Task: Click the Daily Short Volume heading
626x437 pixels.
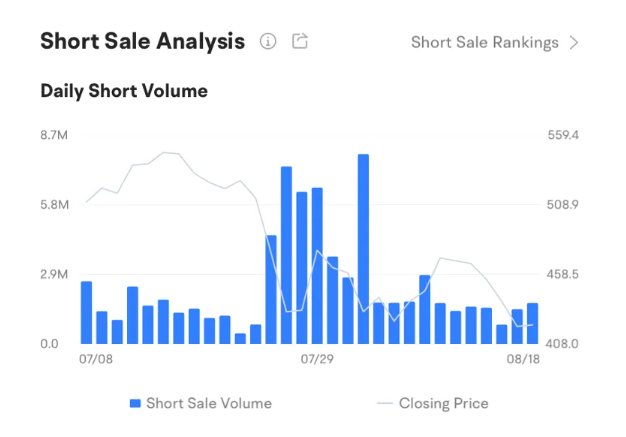Action: tap(124, 91)
